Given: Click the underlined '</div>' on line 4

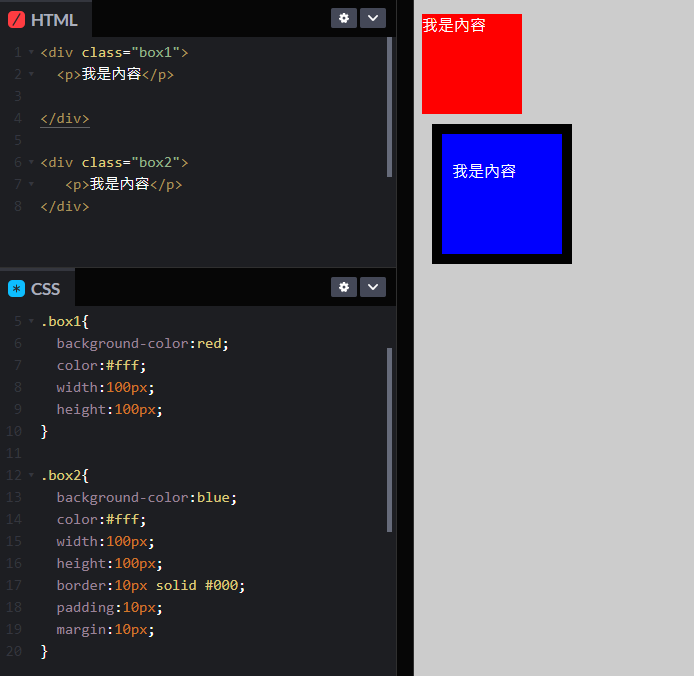Looking at the screenshot, I should [65, 119].
